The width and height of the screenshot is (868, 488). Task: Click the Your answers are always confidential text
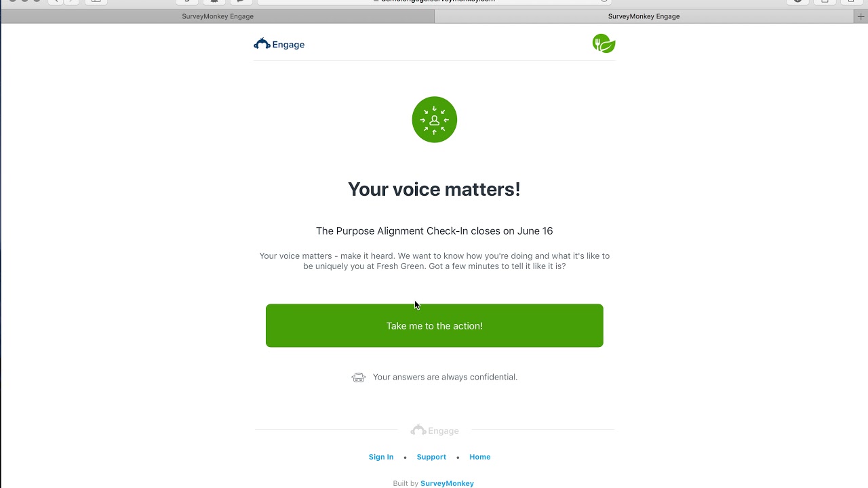pos(445,377)
